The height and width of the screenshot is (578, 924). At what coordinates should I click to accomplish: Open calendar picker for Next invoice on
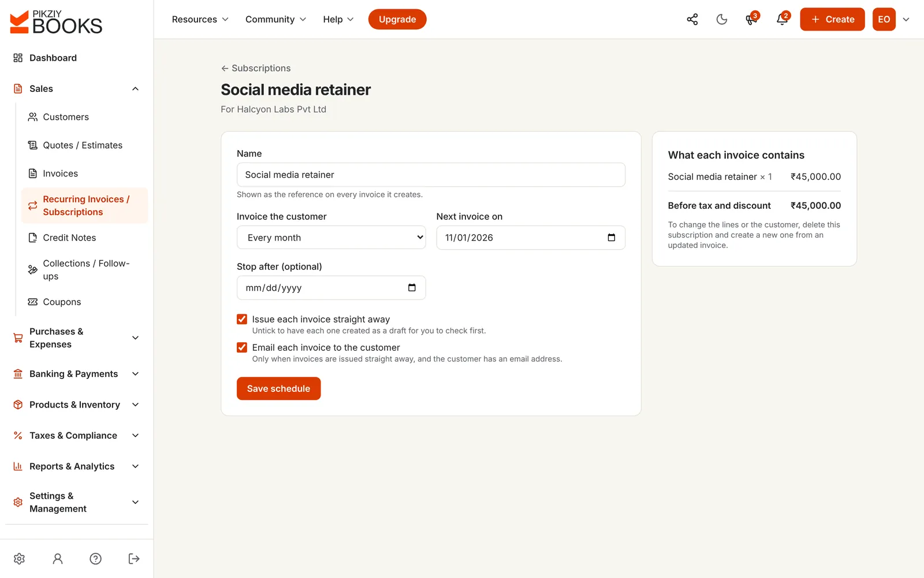coord(612,238)
